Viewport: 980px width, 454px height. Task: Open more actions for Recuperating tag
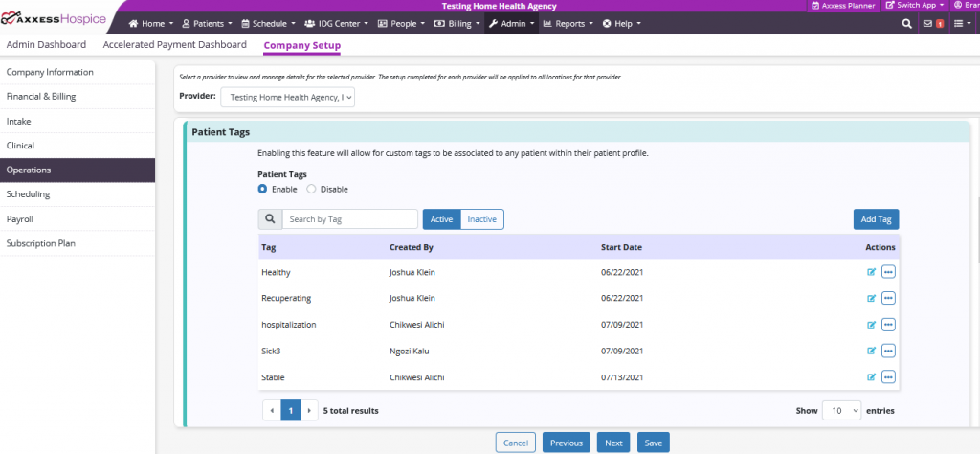pyautogui.click(x=888, y=298)
